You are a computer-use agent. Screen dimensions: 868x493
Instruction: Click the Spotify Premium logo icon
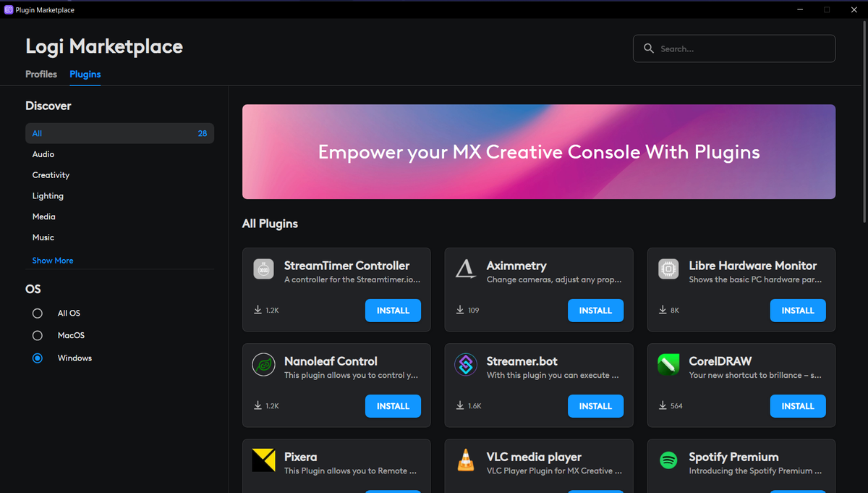point(668,460)
